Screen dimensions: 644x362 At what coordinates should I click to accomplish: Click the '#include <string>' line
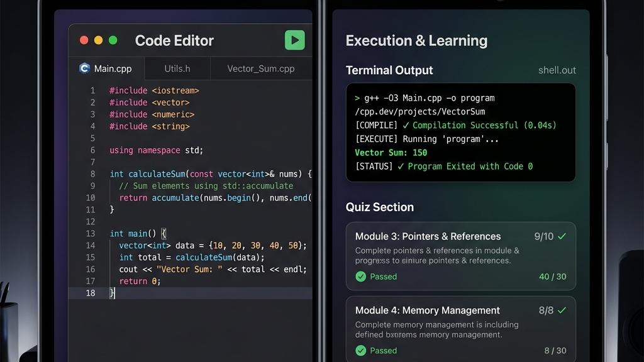[x=149, y=126]
